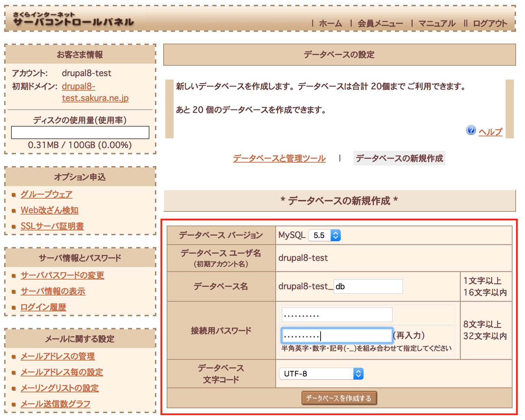Click the blue help question mark icon
The height and width of the screenshot is (420, 525).
471,130
